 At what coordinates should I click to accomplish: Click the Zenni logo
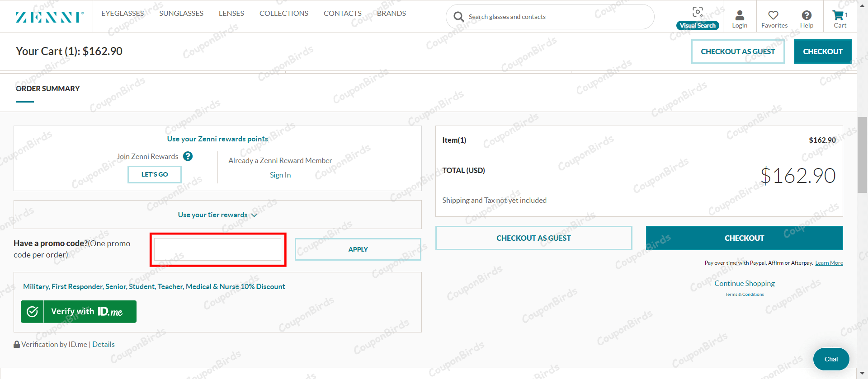pyautogui.click(x=49, y=17)
